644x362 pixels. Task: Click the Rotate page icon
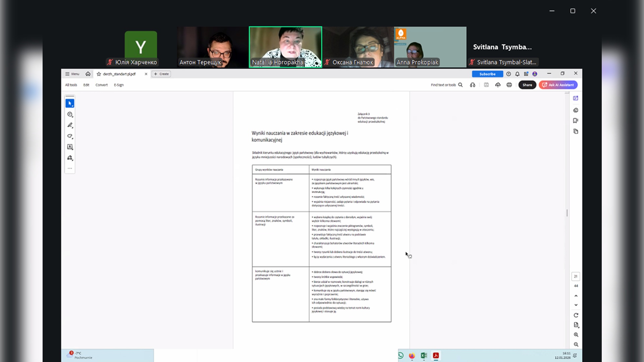[576, 315]
